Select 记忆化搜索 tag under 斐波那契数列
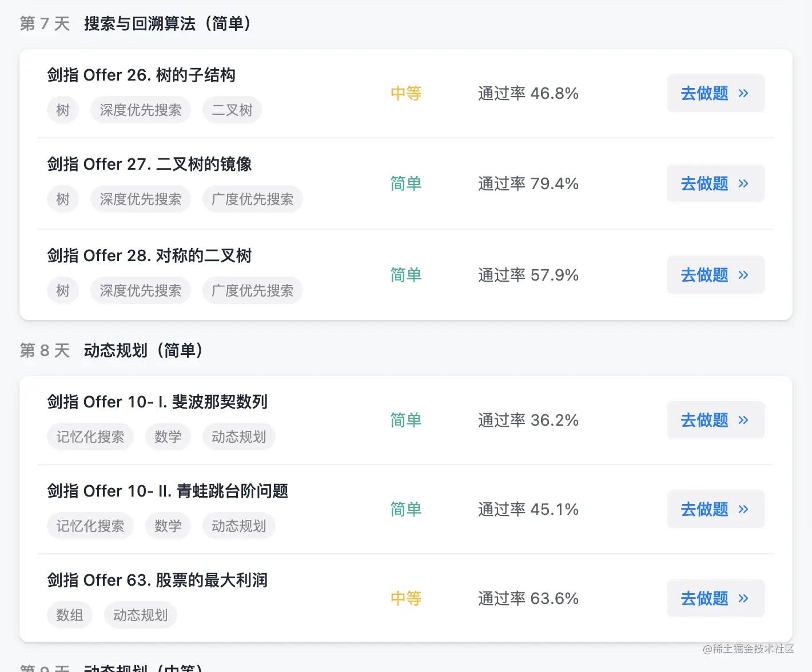This screenshot has width=812, height=672. click(90, 437)
